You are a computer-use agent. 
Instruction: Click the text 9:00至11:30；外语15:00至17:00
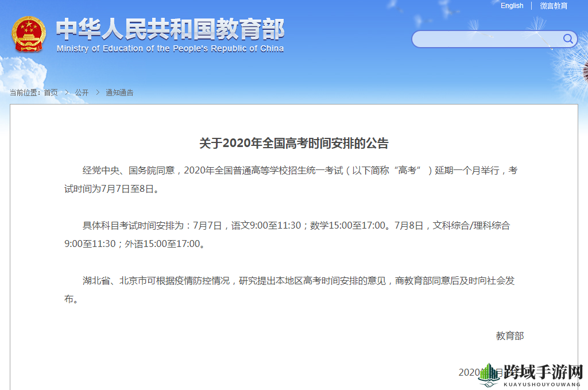click(x=134, y=244)
